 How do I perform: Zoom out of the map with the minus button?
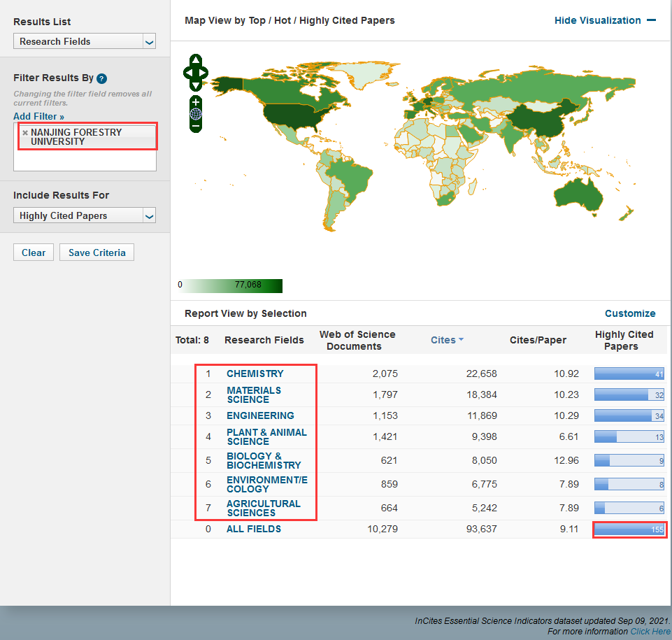click(195, 126)
